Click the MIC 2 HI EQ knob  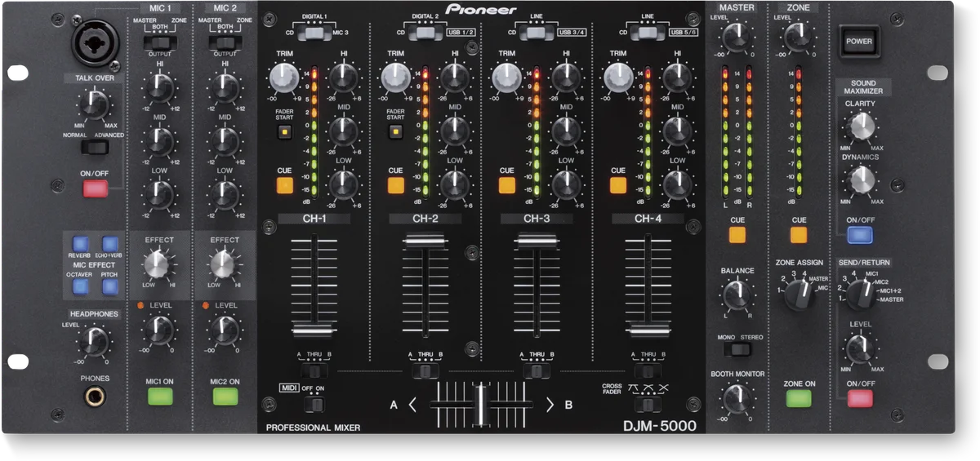[x=224, y=86]
